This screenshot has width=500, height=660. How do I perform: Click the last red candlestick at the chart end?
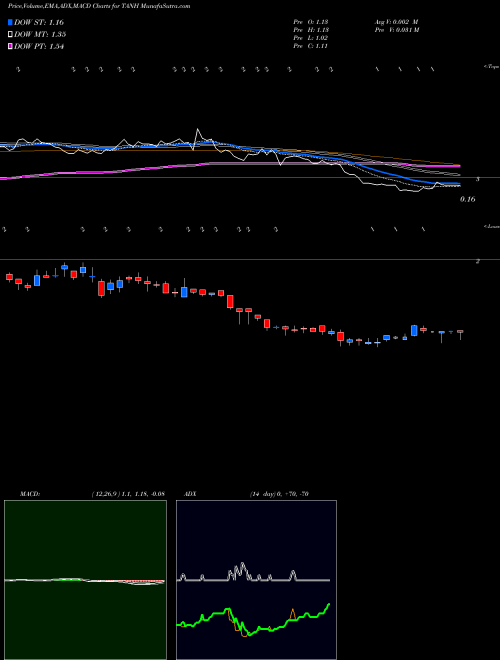(460, 333)
